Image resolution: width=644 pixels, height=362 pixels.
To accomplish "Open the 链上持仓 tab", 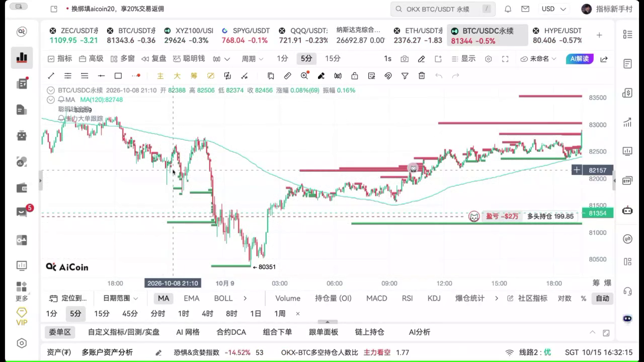I will pos(370,332).
